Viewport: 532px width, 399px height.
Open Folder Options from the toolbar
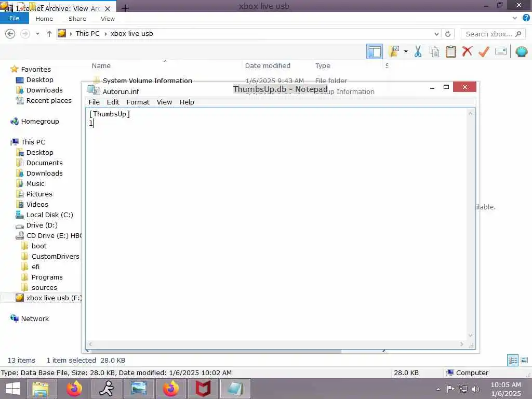394,51
